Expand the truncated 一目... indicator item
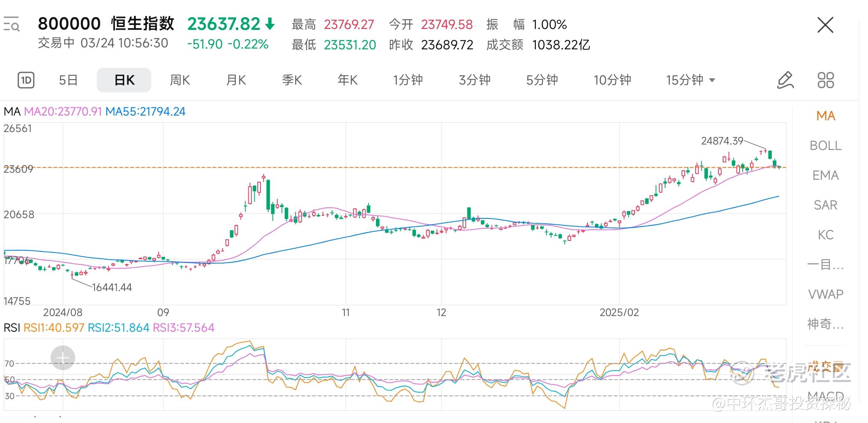 [x=825, y=265]
